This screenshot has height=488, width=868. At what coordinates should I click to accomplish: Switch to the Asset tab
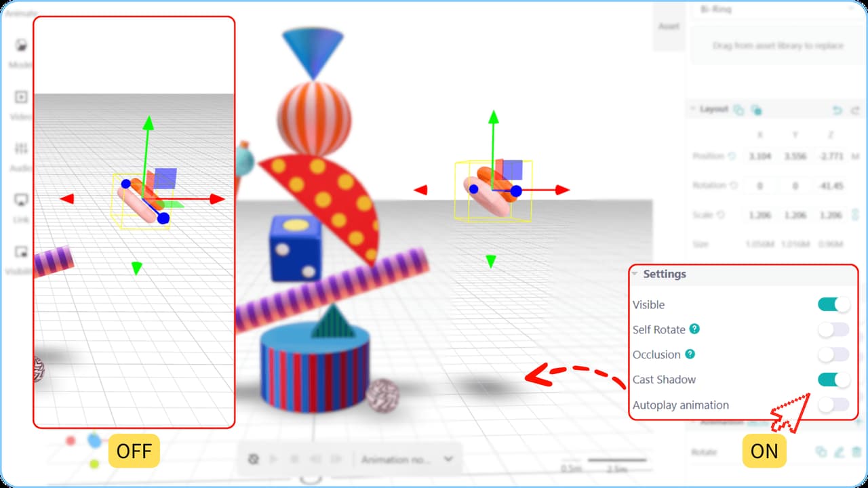coord(669,26)
